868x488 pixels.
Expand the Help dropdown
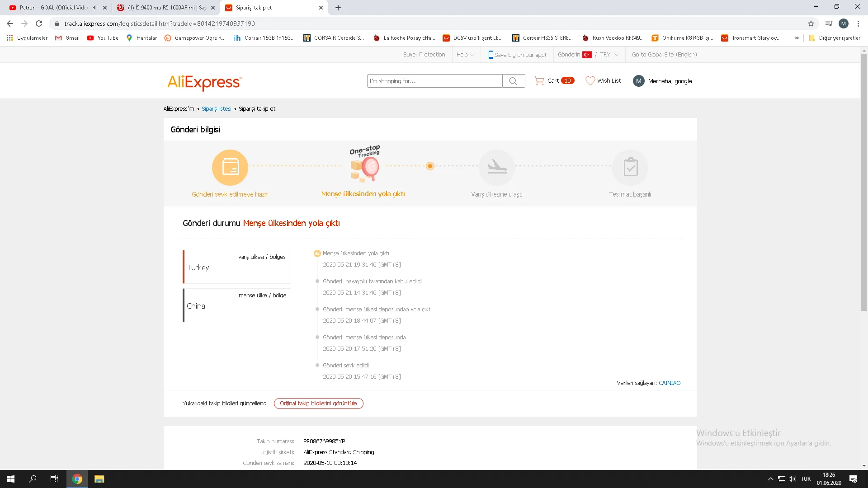465,55
